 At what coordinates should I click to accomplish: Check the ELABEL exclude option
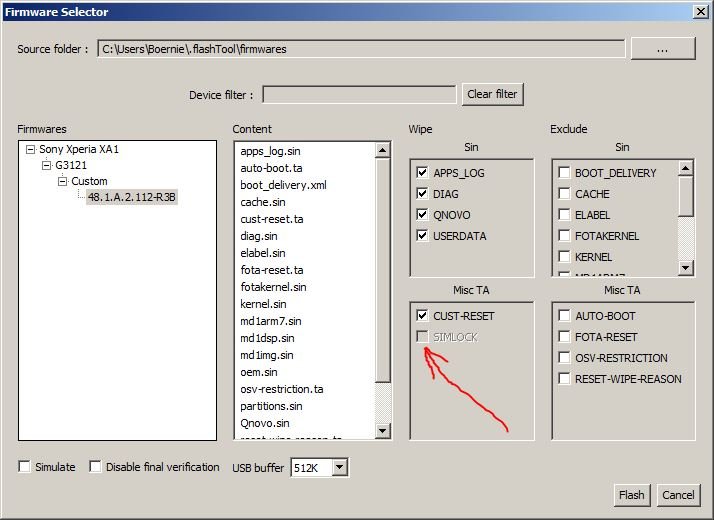click(x=564, y=214)
